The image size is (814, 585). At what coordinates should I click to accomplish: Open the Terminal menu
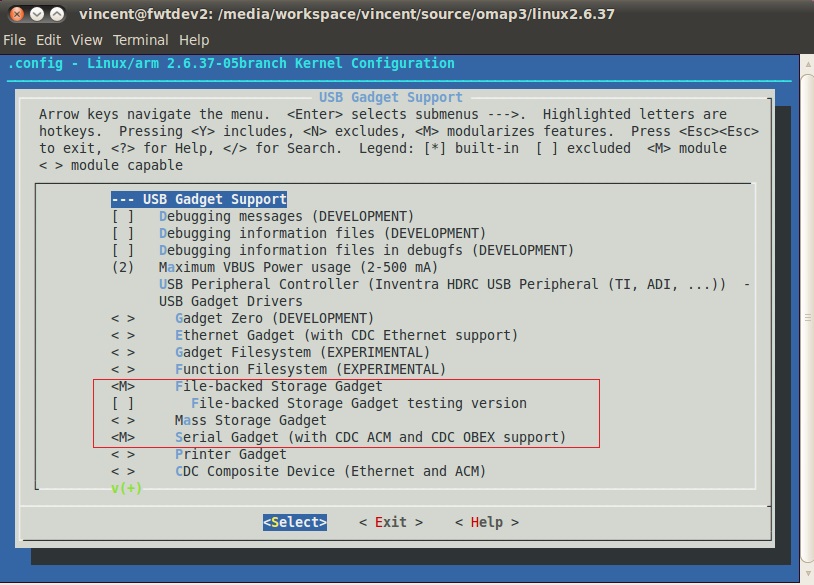[141, 40]
